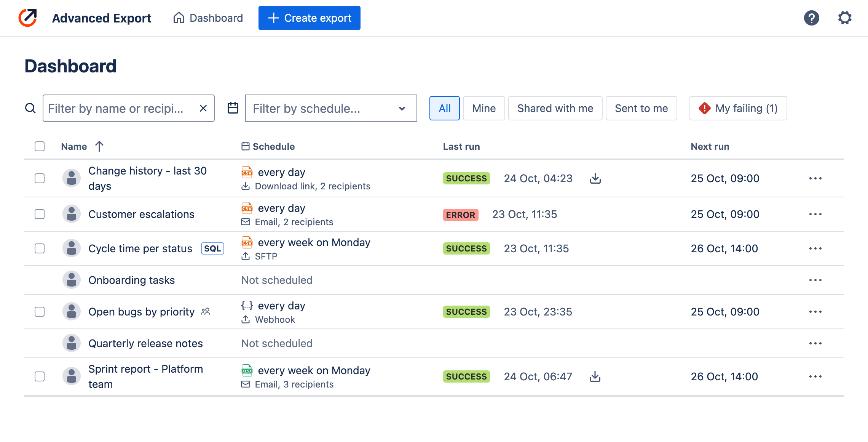Viewport: 868px width, 442px height.
Task: Open more actions for Change history row
Action: 815,178
